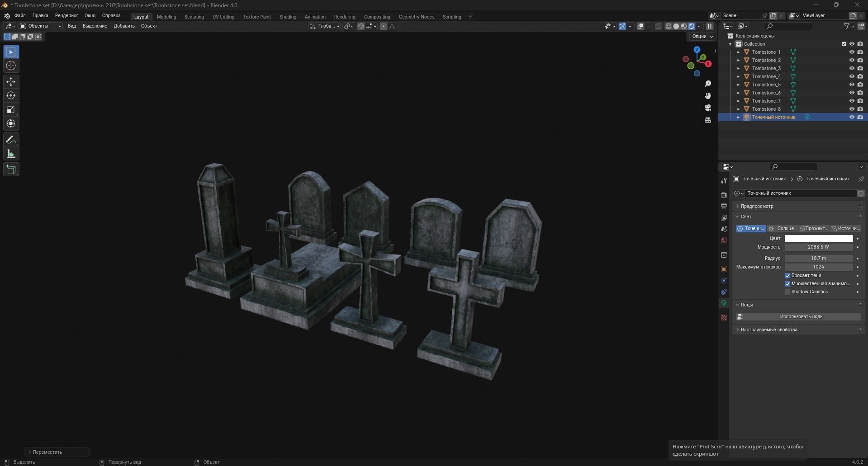The width and height of the screenshot is (868, 466).
Task: Open the Physics properties tab
Action: coord(724,281)
